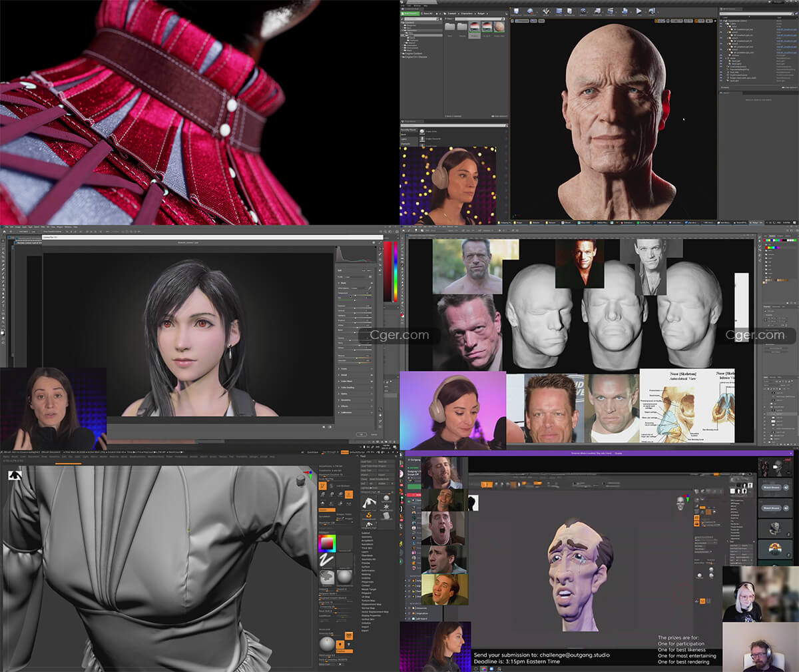Select the SimpleBrush S icon in ZBrush Tool palette
Viewport: 799px width, 672px height.
pos(370,515)
